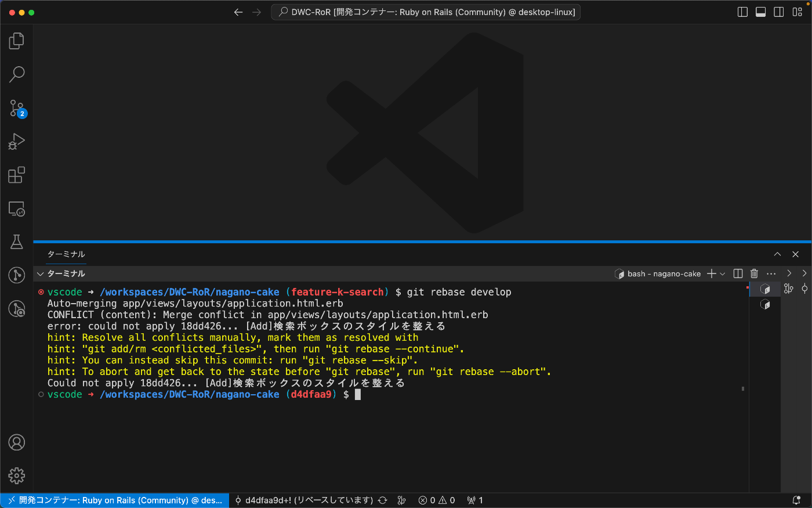Open Source Control view with badge 2
This screenshot has width=812, height=508.
16,108
